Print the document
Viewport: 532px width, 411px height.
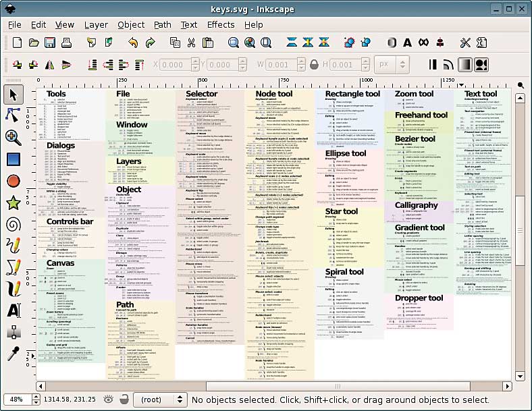[66, 43]
